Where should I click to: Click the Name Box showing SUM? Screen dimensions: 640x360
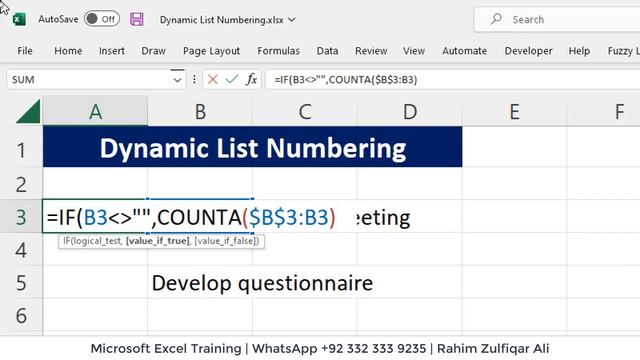88,80
